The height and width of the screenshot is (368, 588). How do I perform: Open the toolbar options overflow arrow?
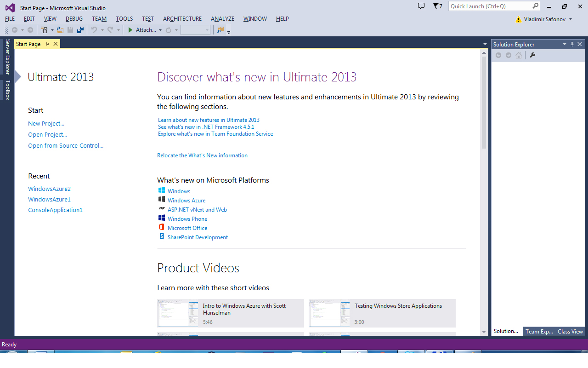click(229, 32)
